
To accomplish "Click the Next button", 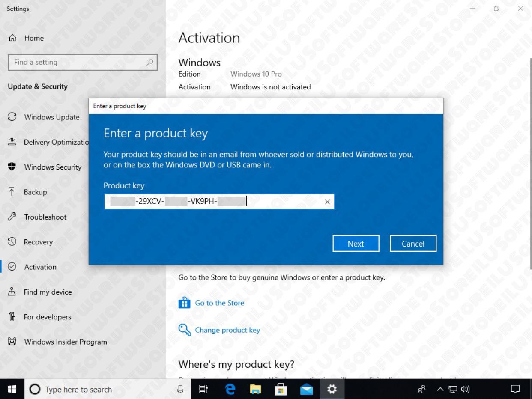I will coord(356,243).
